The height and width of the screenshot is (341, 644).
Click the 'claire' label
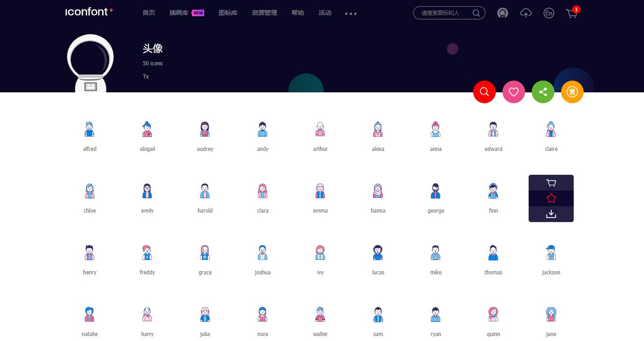point(551,149)
